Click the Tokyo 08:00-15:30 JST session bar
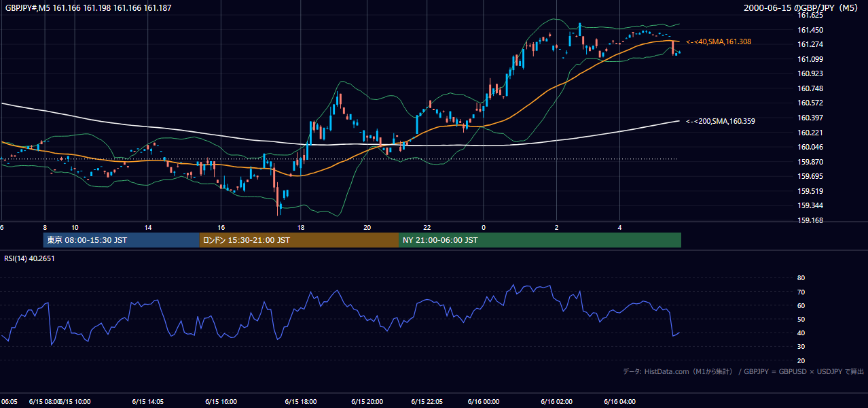868x408 pixels. click(122, 240)
